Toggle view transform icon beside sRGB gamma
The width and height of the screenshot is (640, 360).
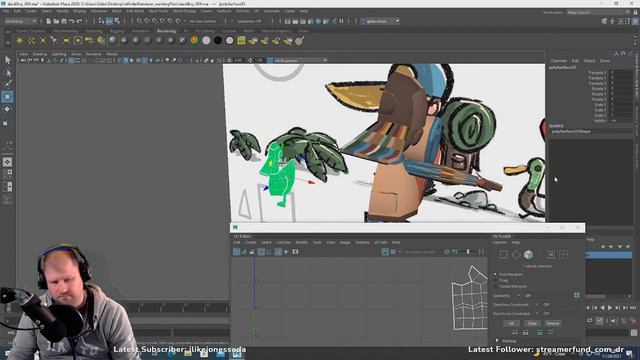point(270,60)
